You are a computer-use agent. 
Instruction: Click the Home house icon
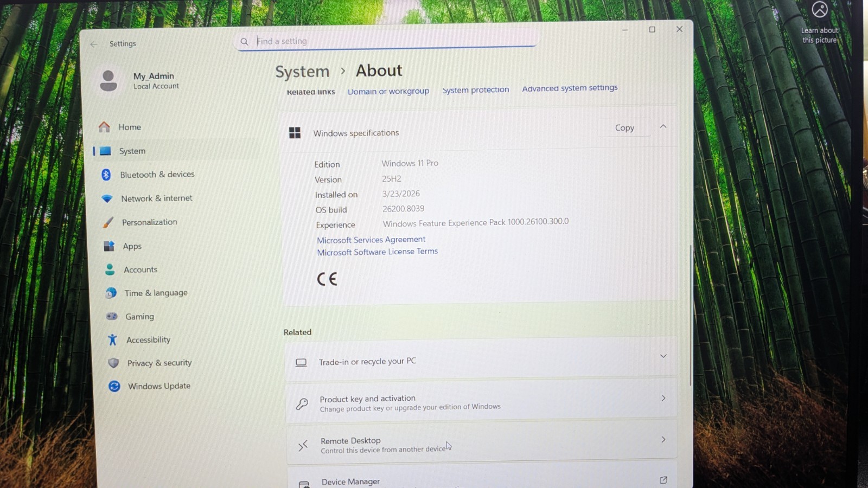(104, 127)
